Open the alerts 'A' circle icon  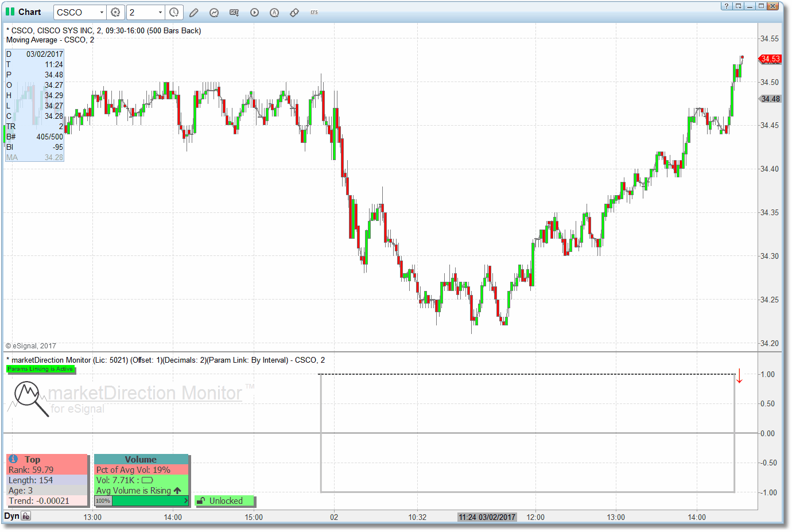(x=274, y=12)
